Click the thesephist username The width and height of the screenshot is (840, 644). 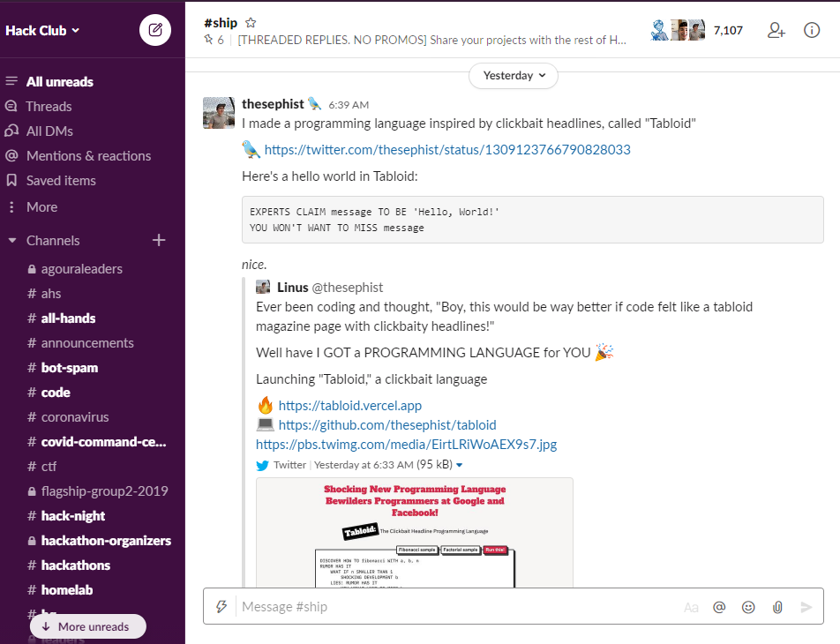(x=273, y=103)
